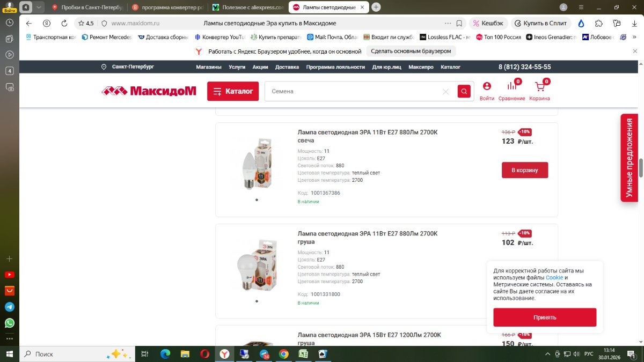Add the свеча lamp with В корзину
The height and width of the screenshot is (362, 644).
525,170
